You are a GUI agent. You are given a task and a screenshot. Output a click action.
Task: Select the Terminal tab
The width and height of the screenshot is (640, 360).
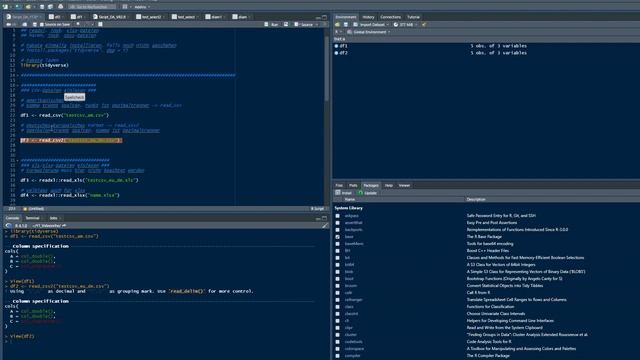(x=33, y=218)
